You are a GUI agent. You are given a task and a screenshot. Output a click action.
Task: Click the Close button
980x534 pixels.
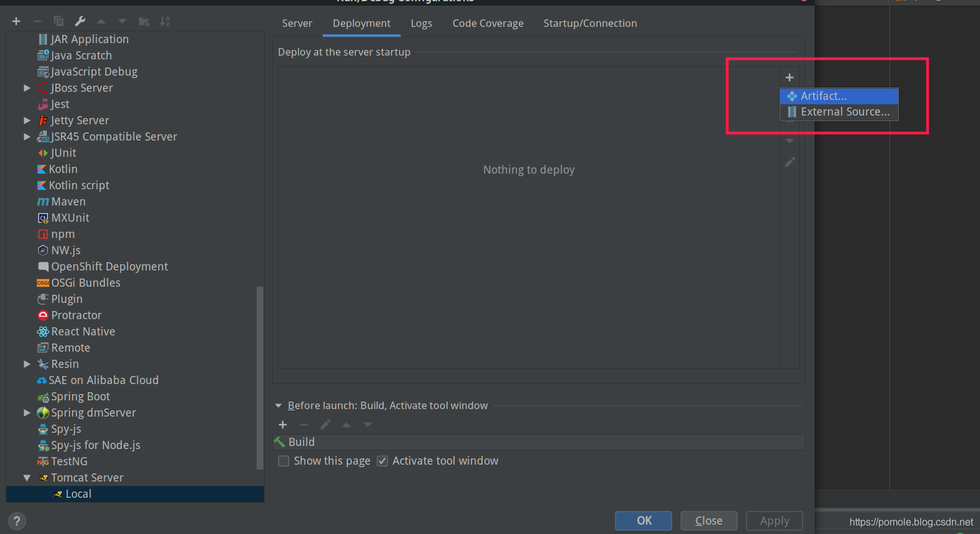709,521
